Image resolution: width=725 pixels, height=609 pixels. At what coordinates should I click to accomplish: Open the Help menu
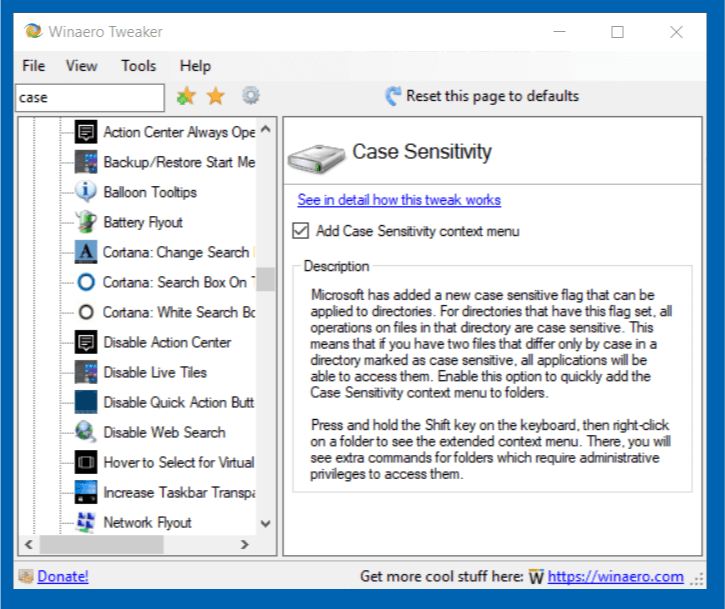pos(195,66)
